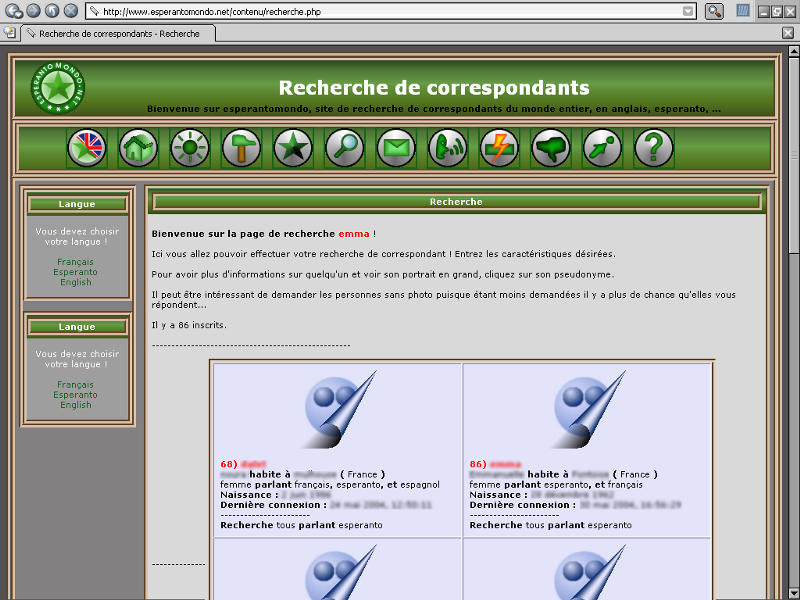This screenshot has height=600, width=800.
Task: Click Esperanto link in the upper Langue panel
Action: pyautogui.click(x=75, y=272)
